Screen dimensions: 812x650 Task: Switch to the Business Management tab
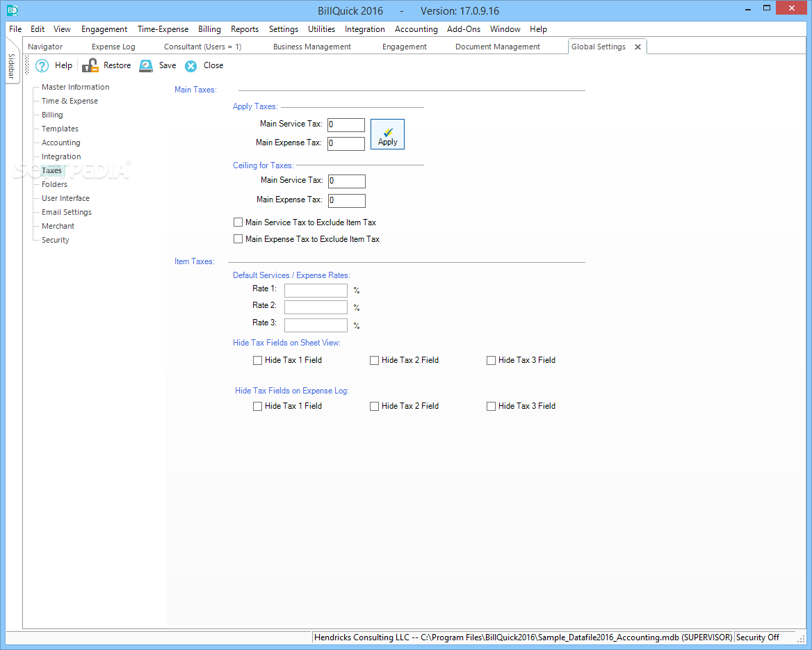click(311, 47)
